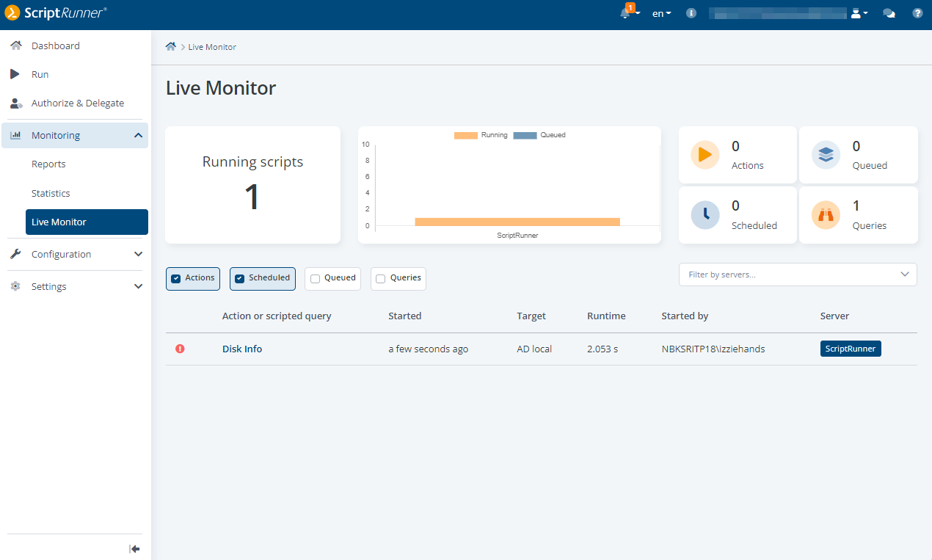Click the Queued layers icon
932x560 pixels.
pyautogui.click(x=826, y=155)
